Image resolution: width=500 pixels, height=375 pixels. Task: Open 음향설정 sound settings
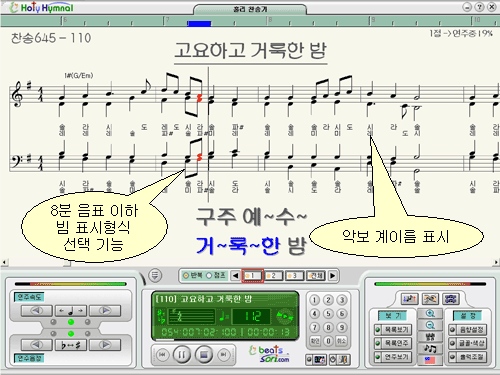point(467,330)
